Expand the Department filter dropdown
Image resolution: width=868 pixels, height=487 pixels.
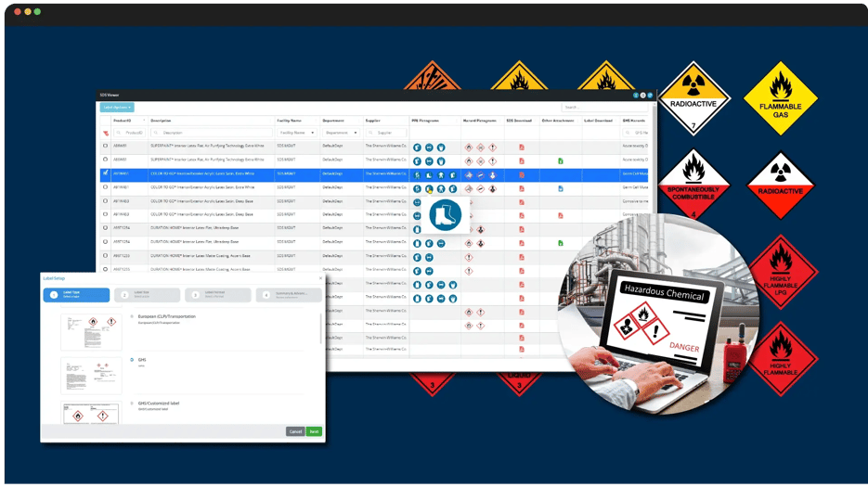pyautogui.click(x=356, y=133)
